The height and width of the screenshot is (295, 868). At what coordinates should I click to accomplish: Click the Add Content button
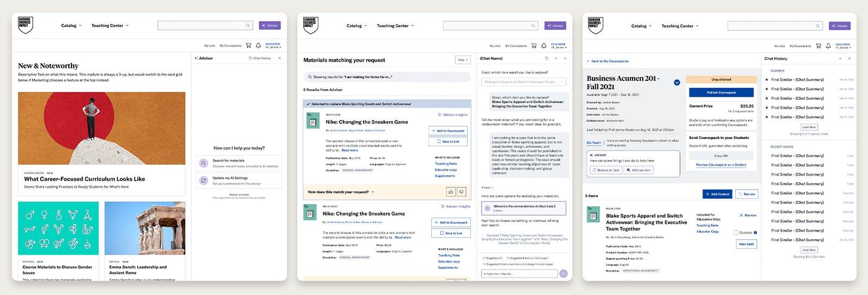[x=718, y=194]
